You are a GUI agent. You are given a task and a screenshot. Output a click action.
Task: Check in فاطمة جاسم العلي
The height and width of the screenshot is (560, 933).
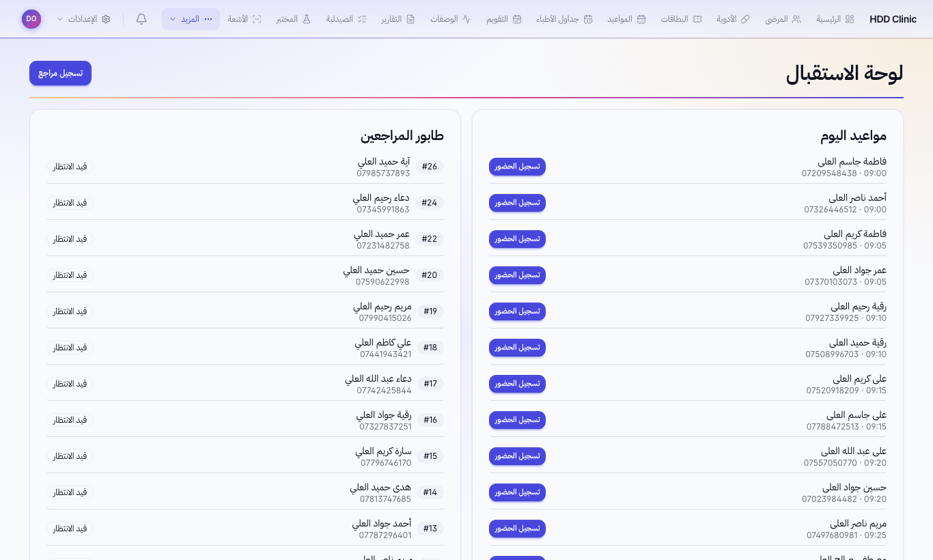(517, 167)
